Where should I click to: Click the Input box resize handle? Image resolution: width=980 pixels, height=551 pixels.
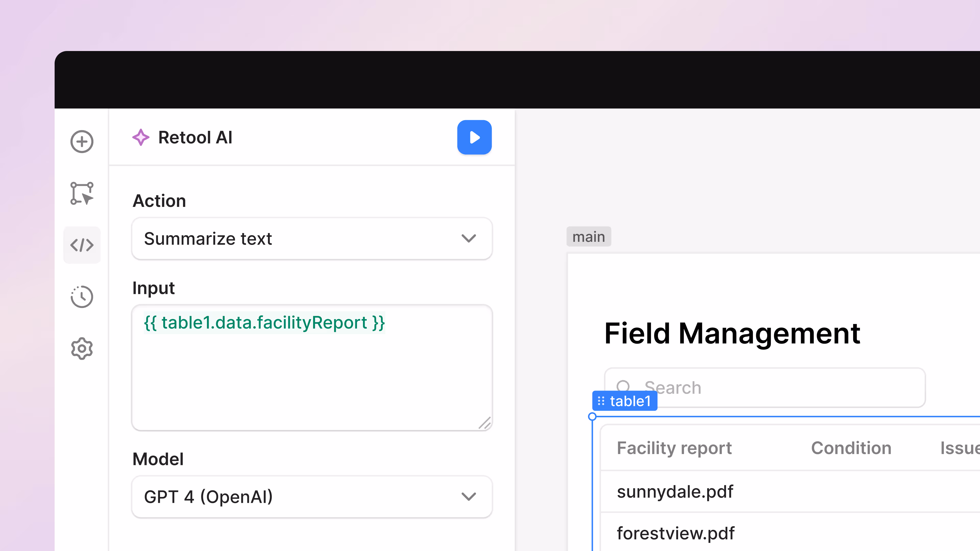click(x=485, y=423)
